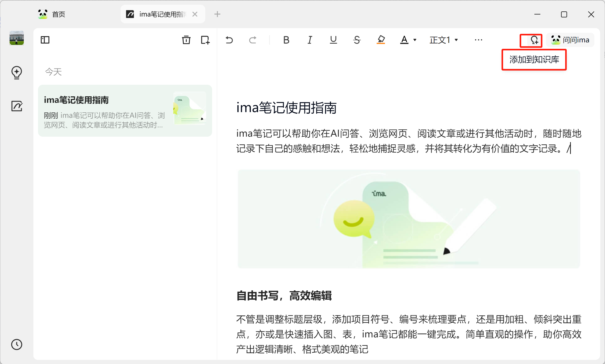This screenshot has width=605, height=364.
Task: Open the 正文1 paragraph style dropdown
Action: [443, 40]
